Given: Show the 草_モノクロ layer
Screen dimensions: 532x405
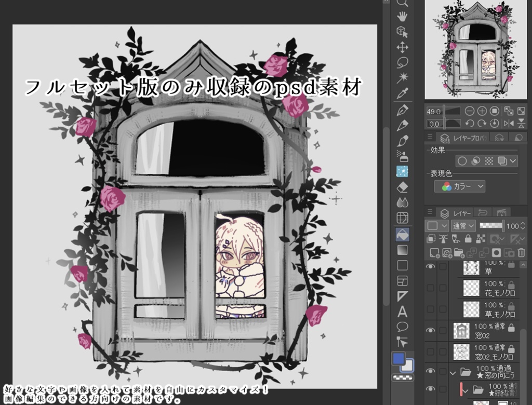Looking at the screenshot, I should 430,309.
